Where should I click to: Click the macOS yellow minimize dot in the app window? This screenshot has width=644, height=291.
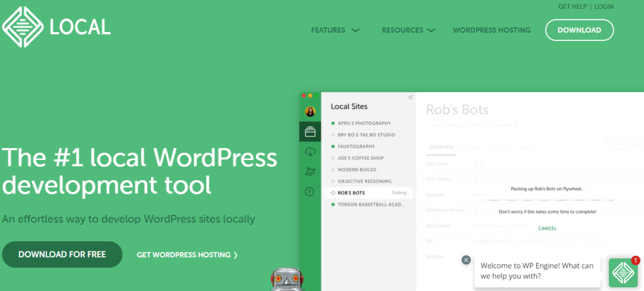(310, 96)
